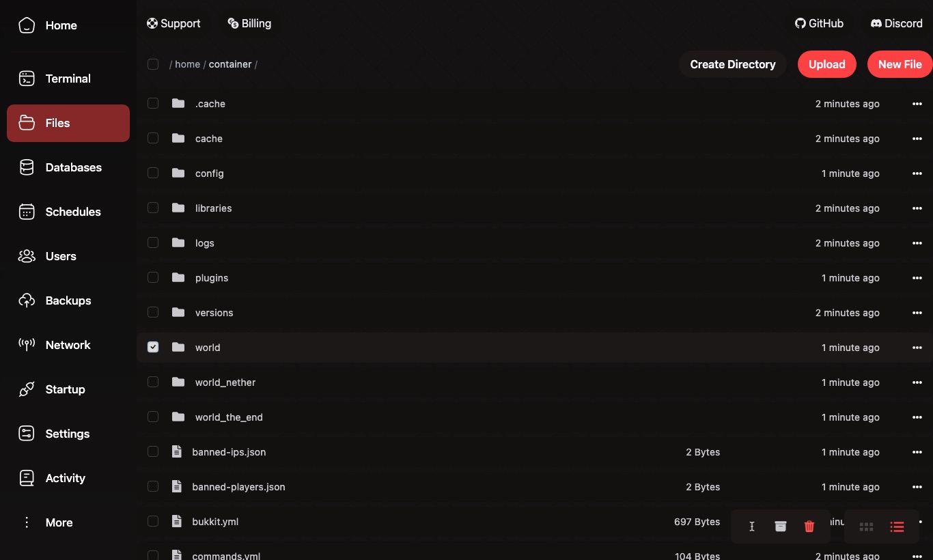The height and width of the screenshot is (560, 933).
Task: Click the archive icon in bulk action bar
Action: (781, 527)
